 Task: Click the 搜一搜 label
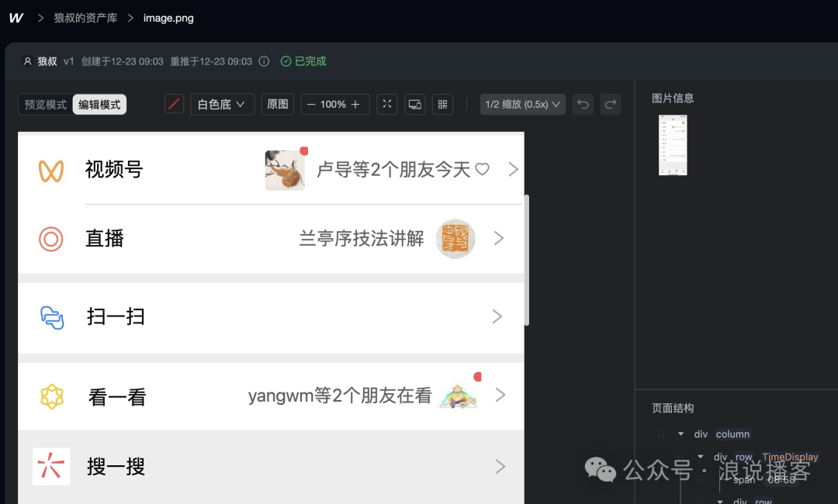coord(116,467)
